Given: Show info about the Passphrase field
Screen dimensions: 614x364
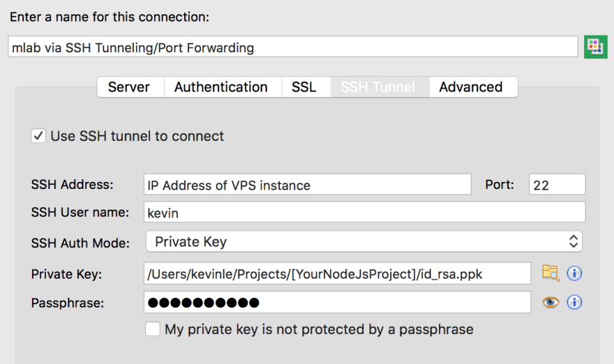Looking at the screenshot, I should [574, 302].
